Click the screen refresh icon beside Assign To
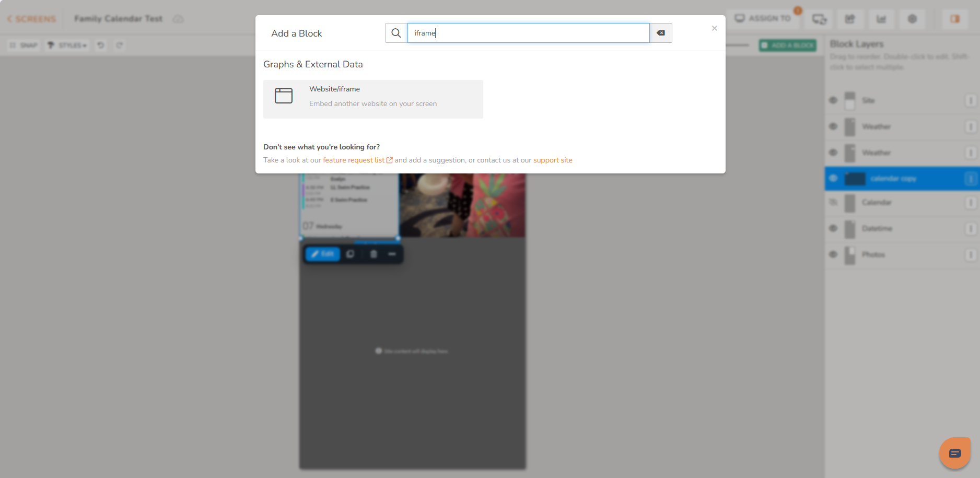 819,19
